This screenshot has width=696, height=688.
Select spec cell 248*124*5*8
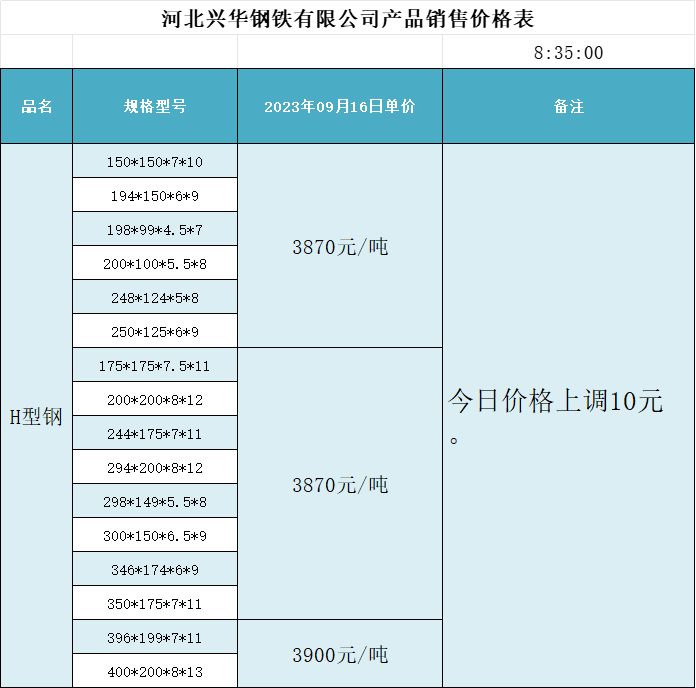(x=155, y=297)
